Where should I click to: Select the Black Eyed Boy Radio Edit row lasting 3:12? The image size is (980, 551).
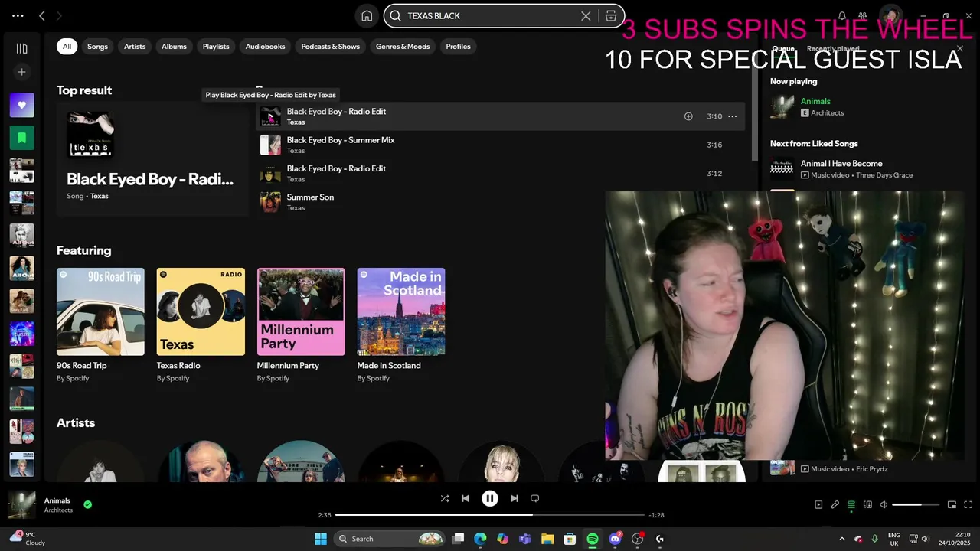[x=500, y=174]
